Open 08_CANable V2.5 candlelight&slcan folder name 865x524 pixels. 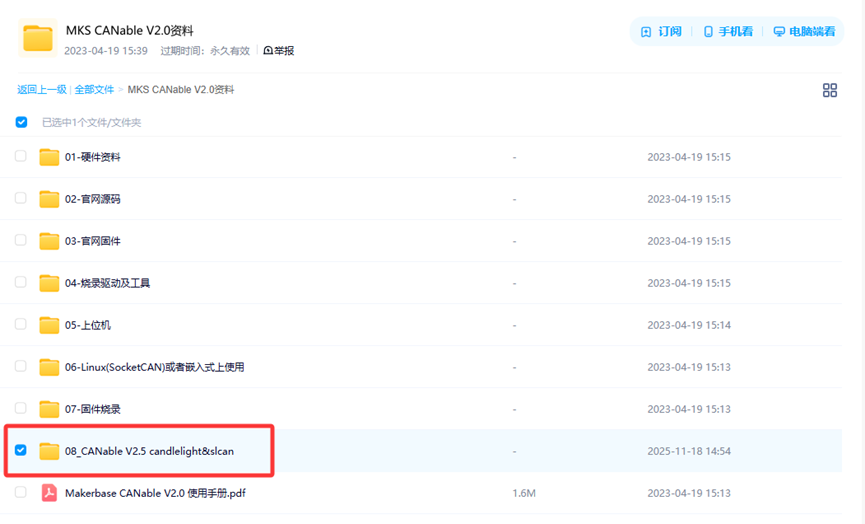coord(149,451)
